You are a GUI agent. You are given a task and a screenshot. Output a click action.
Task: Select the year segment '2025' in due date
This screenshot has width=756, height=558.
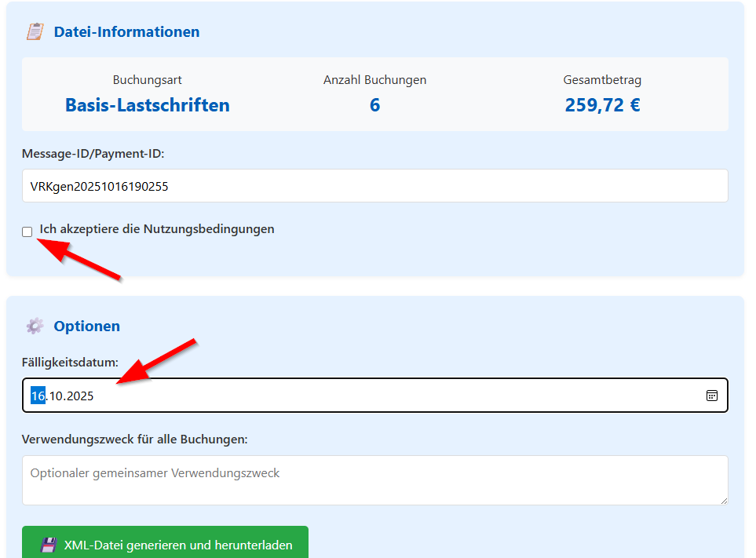click(x=80, y=396)
